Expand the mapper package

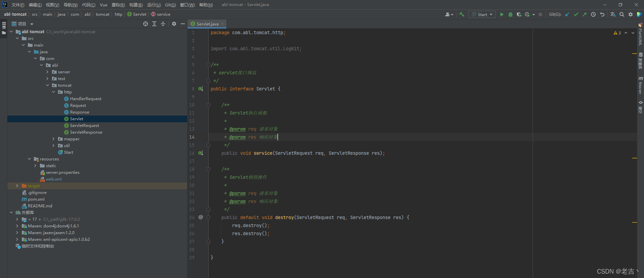54,139
